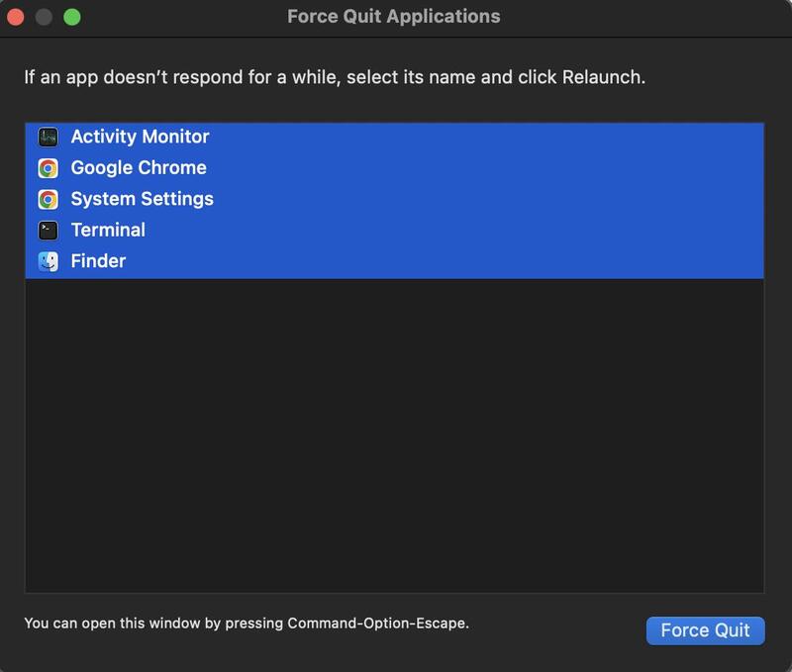Click the Chrome icon beside Google Chrome
Image resolution: width=792 pixels, height=672 pixels.
[48, 168]
